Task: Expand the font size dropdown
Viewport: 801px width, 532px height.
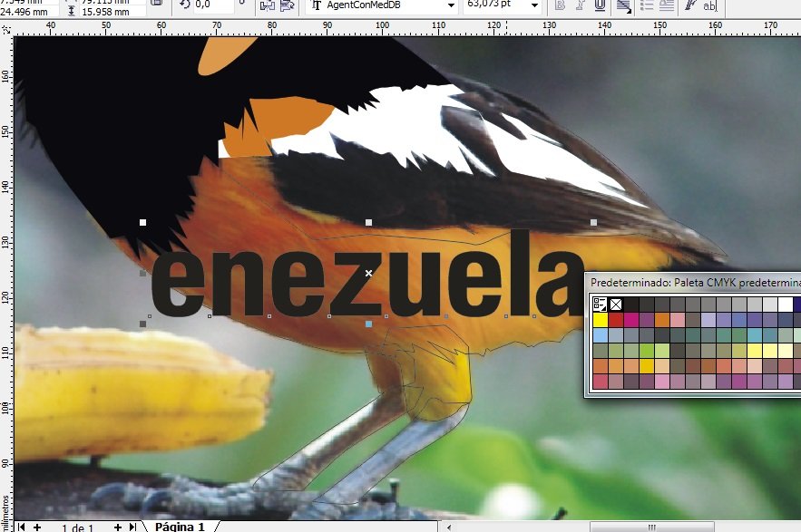Action: [534, 5]
